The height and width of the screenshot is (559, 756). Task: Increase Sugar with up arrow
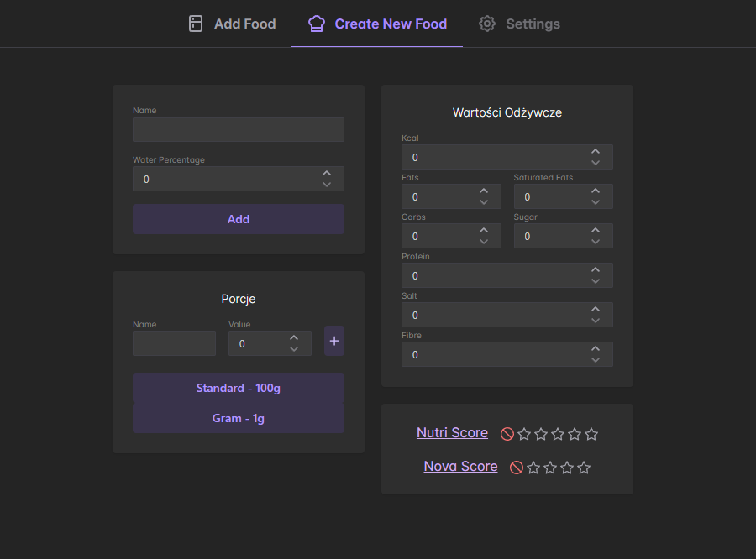coord(596,230)
